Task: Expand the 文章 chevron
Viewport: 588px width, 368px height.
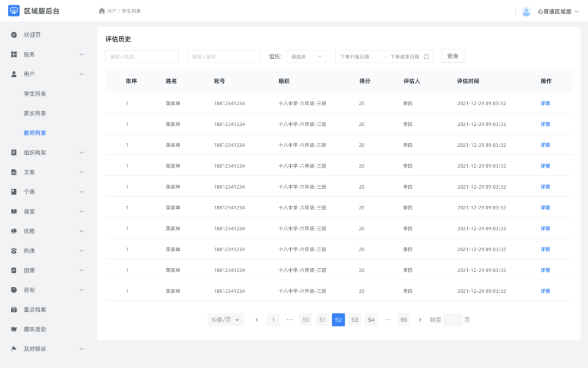Action: [x=82, y=172]
